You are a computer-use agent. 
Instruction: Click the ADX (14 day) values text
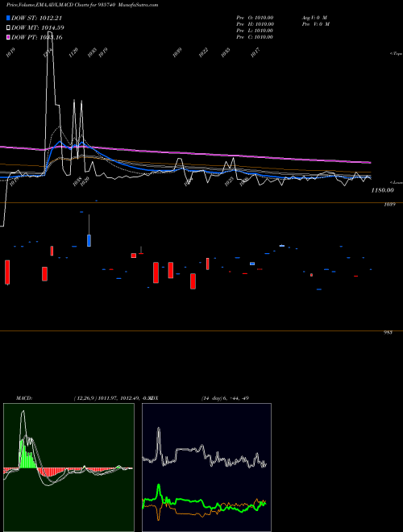pyautogui.click(x=225, y=398)
